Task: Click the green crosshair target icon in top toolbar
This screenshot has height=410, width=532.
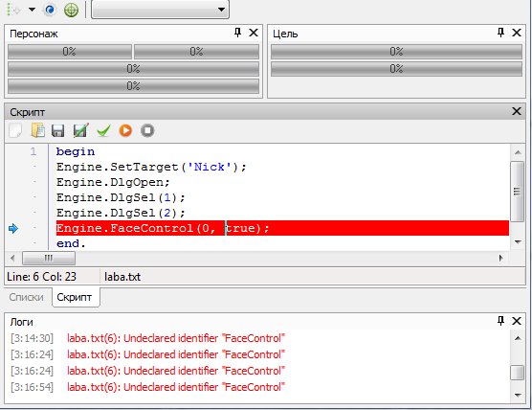Action: pos(71,10)
